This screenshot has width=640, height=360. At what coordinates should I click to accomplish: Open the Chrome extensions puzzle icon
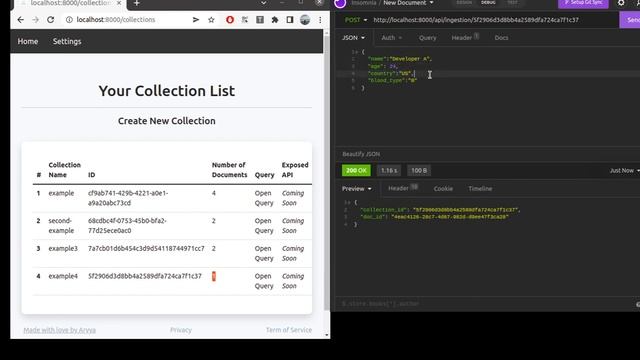tap(275, 20)
